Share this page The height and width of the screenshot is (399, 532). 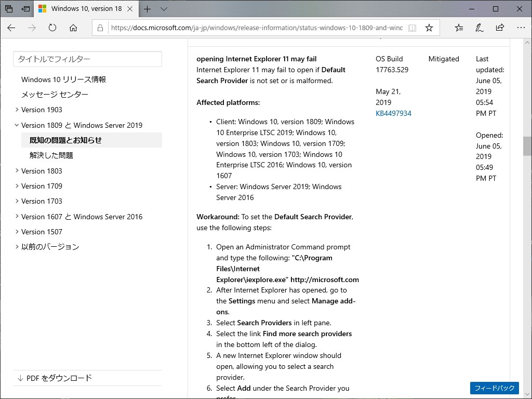[x=500, y=28]
